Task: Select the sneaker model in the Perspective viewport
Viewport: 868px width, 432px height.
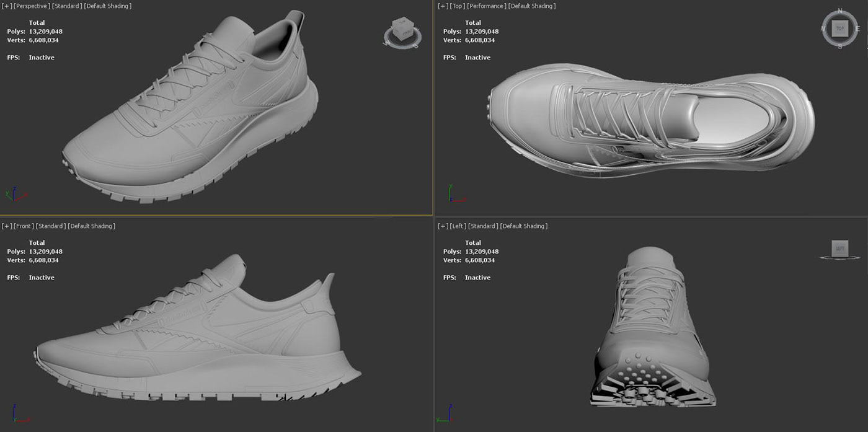Action: [x=186, y=112]
